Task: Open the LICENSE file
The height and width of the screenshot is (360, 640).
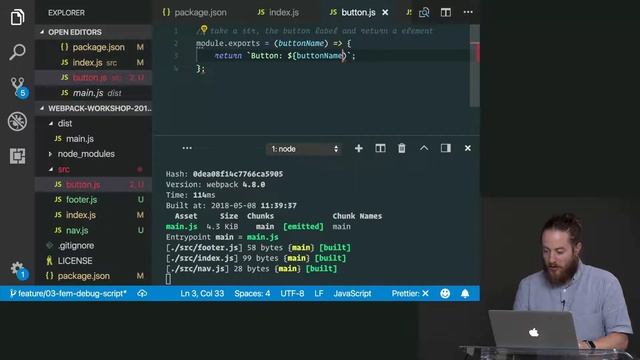Action: (x=93, y=260)
